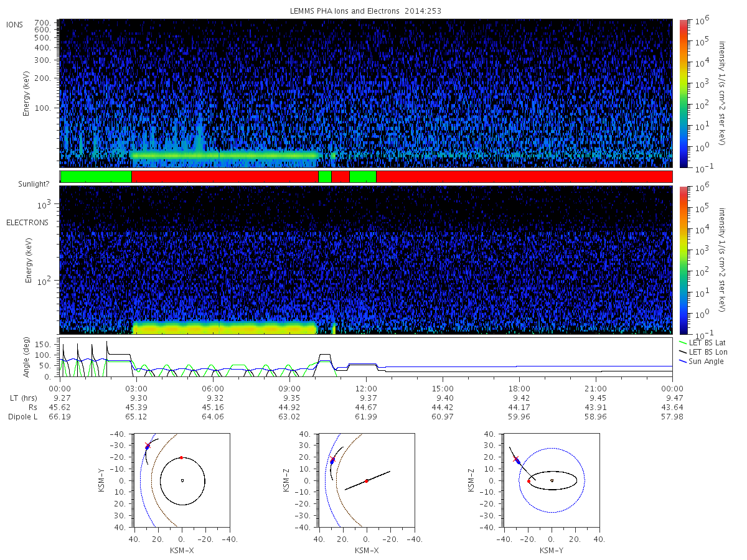This screenshot has width=747, height=560.
Task: Click the IONS panel label
Action: click(x=15, y=24)
